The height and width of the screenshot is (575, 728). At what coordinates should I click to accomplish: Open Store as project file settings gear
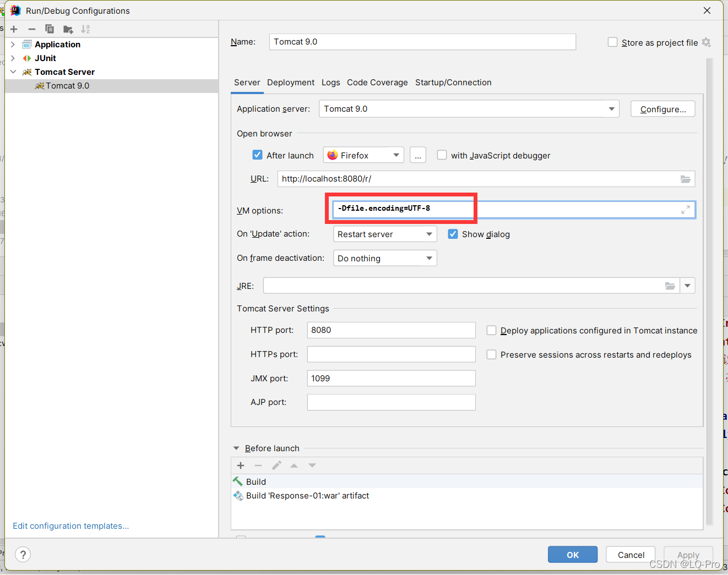click(x=707, y=42)
